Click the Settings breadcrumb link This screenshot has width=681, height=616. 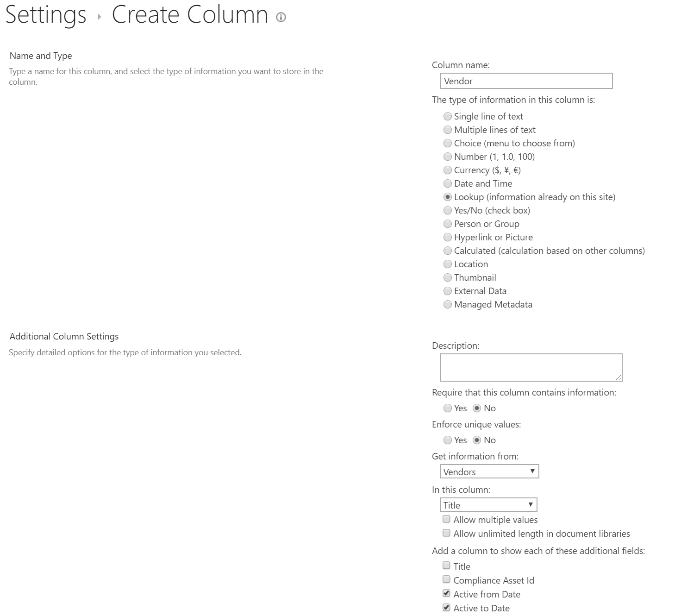click(46, 15)
